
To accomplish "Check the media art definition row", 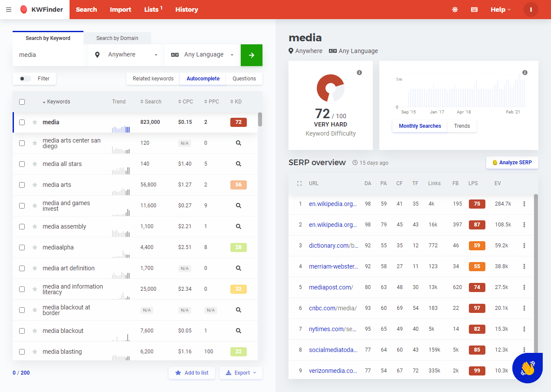I will (x=22, y=268).
